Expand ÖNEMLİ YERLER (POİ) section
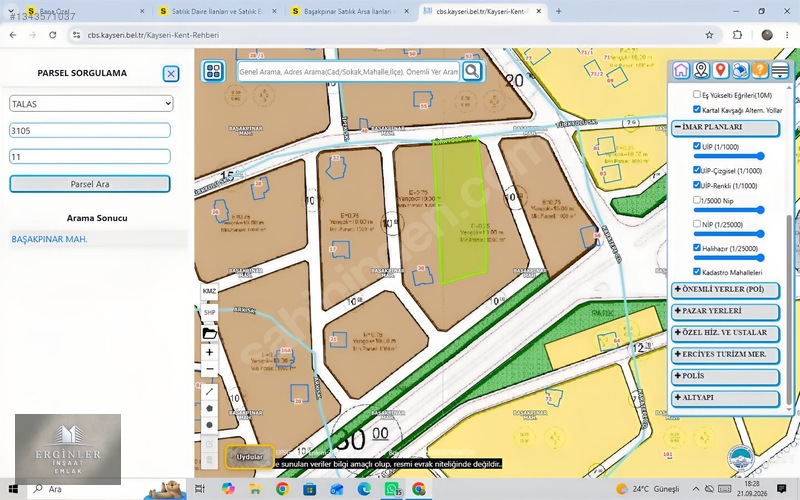Screen dimensions: 800x500 coord(725,290)
